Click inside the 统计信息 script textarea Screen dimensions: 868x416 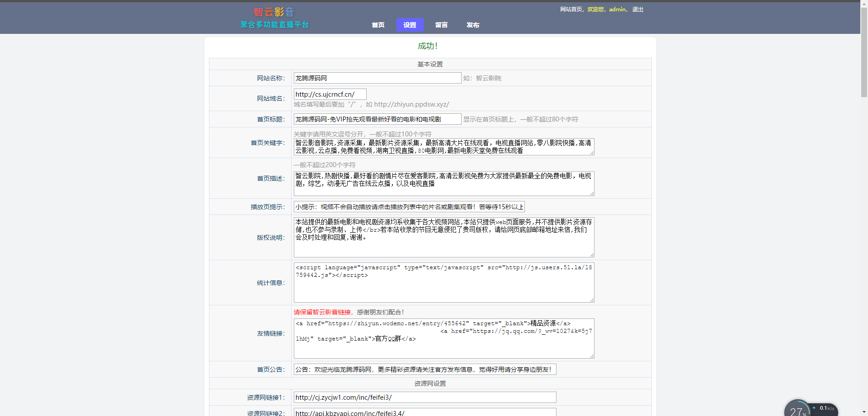coord(444,283)
